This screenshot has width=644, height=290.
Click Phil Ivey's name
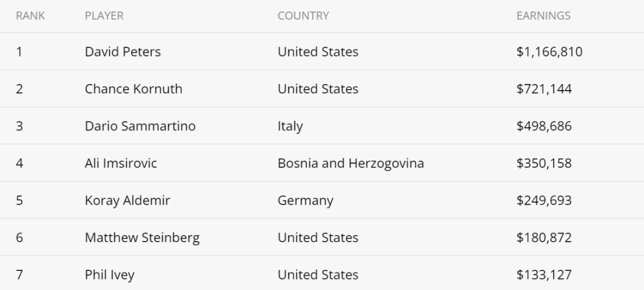tap(110, 275)
